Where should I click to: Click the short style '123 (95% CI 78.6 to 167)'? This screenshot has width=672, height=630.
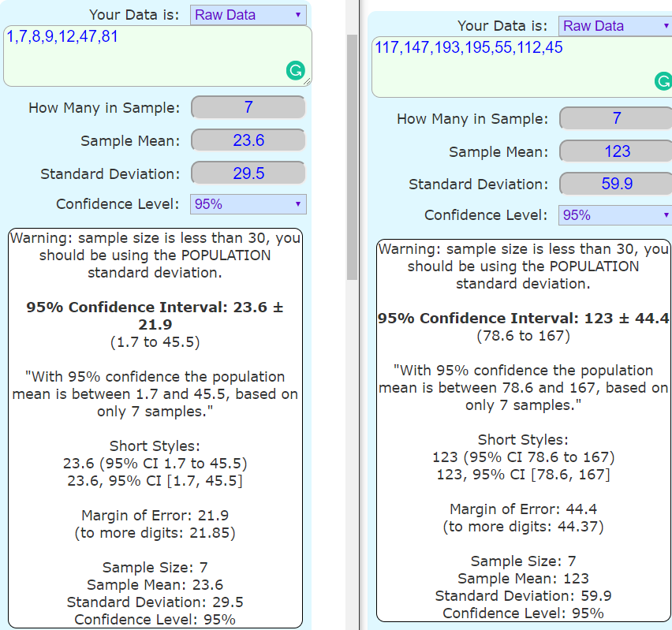pyautogui.click(x=523, y=457)
